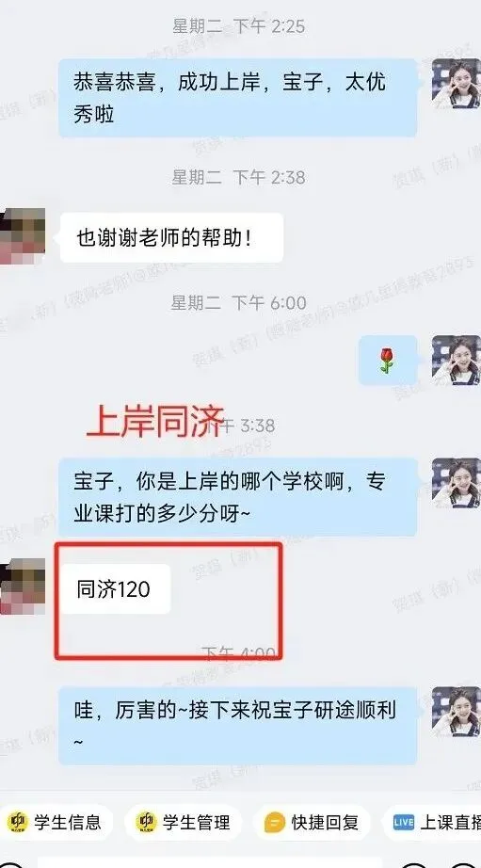481x868 pixels.
Task: Click the blue LIVE badge icon
Action: (x=404, y=823)
